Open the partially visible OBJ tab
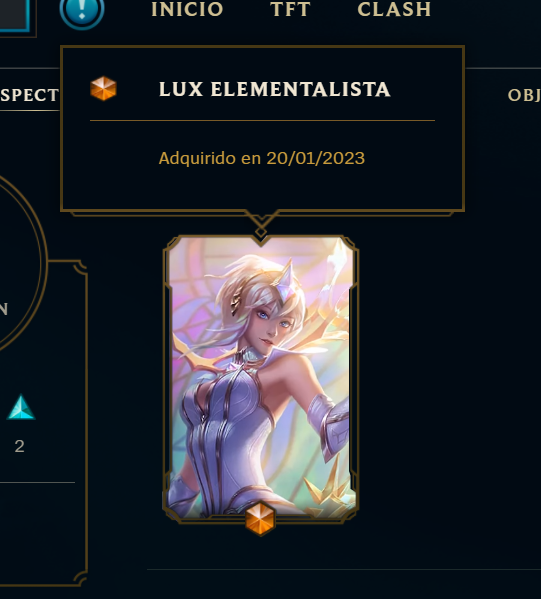 click(x=524, y=95)
